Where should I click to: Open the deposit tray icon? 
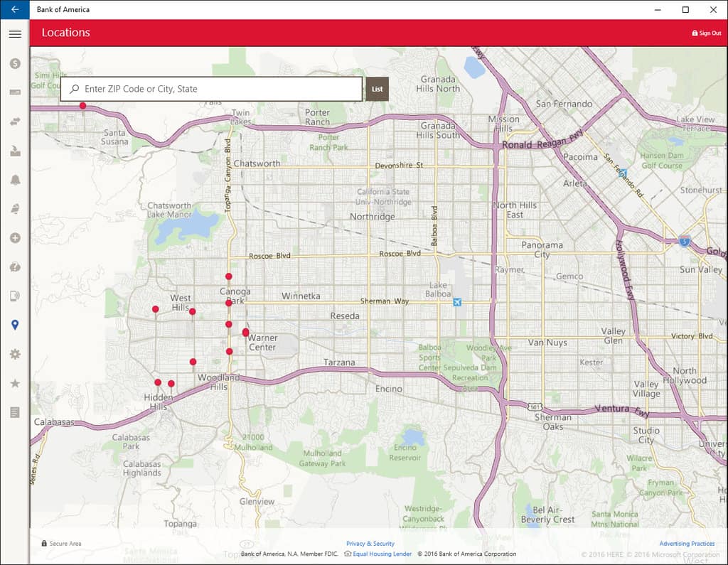click(x=15, y=151)
